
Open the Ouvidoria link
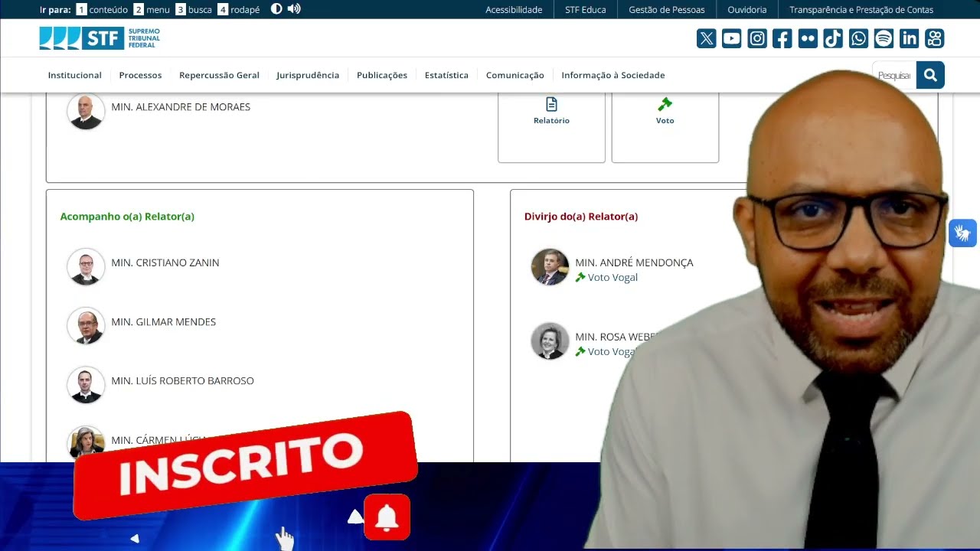click(747, 10)
